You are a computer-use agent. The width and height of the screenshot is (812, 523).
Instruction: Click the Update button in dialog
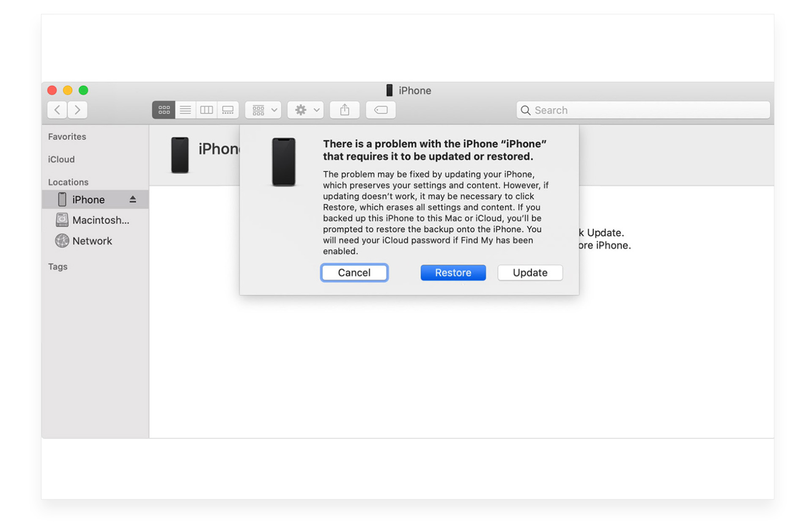[529, 272]
